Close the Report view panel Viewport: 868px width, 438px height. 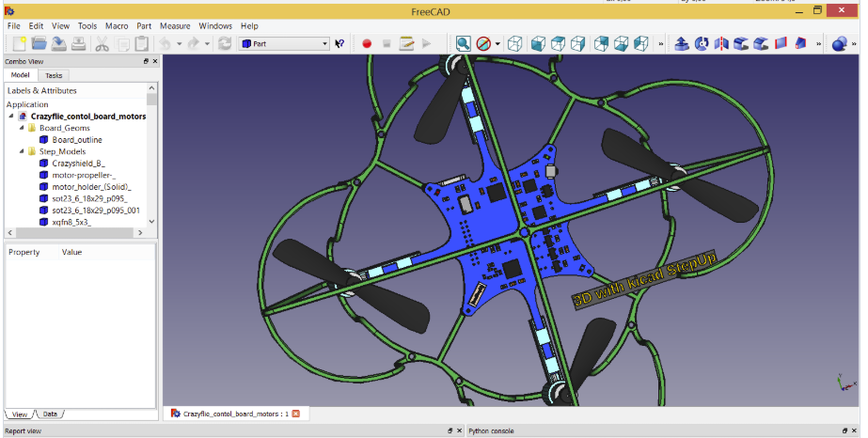460,430
